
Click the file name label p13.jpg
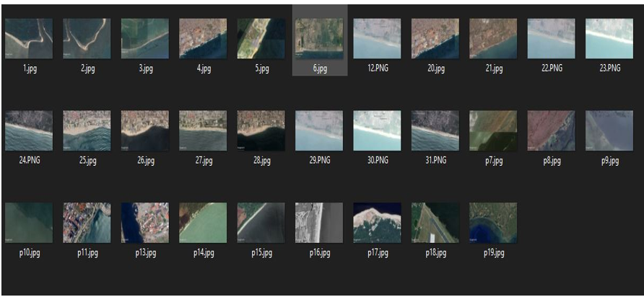(x=145, y=253)
